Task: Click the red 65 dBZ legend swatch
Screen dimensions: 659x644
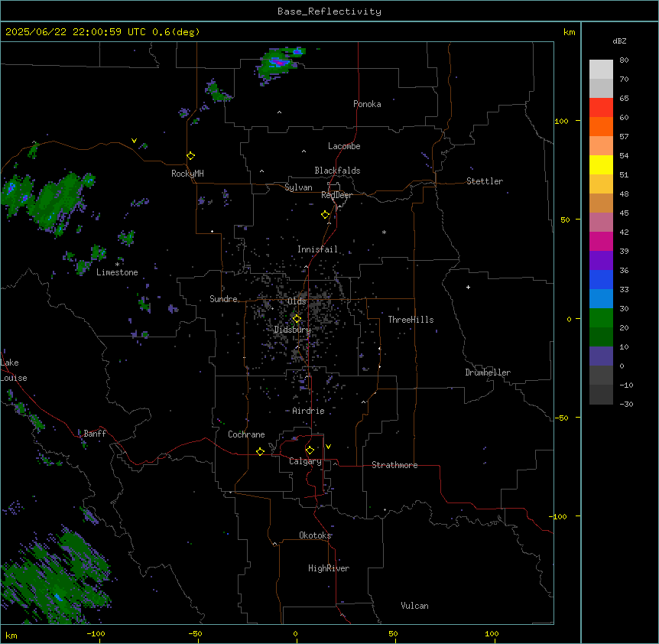Action: click(601, 107)
